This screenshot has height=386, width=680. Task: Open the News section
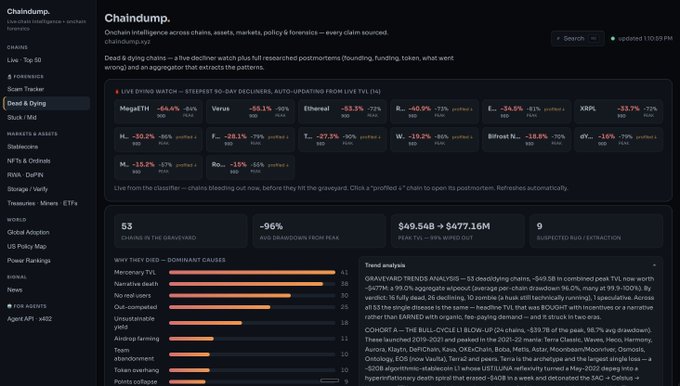14,290
